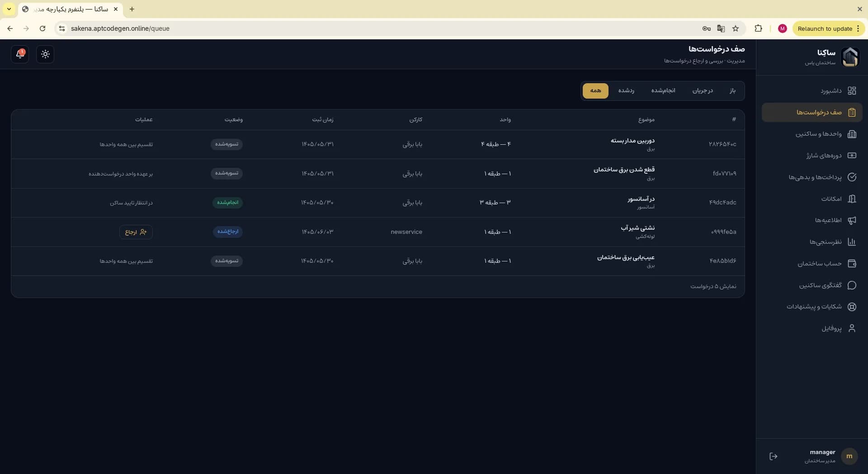Click the پروفایل person icon
The image size is (868, 474).
(852, 328)
